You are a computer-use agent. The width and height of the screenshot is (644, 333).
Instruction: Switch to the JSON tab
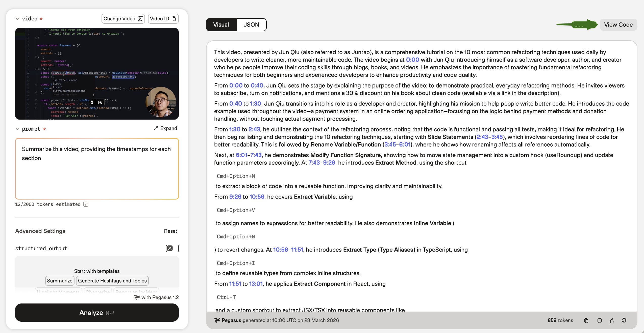point(251,25)
